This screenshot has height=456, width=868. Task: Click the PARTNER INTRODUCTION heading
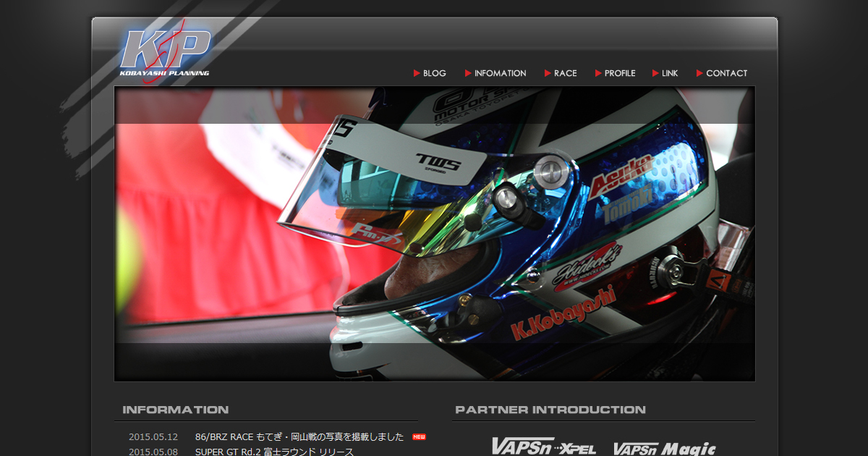pos(550,410)
